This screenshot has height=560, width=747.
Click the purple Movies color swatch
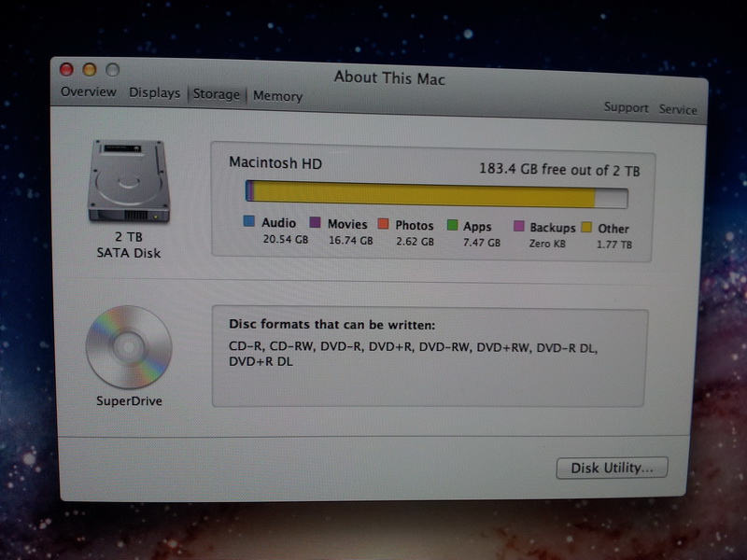pos(315,222)
